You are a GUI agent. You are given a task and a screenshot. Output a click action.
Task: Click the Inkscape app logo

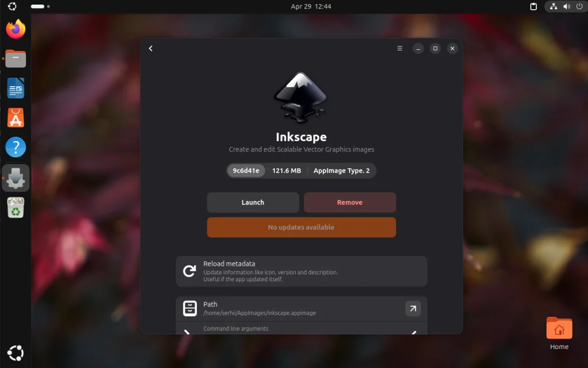tap(301, 98)
